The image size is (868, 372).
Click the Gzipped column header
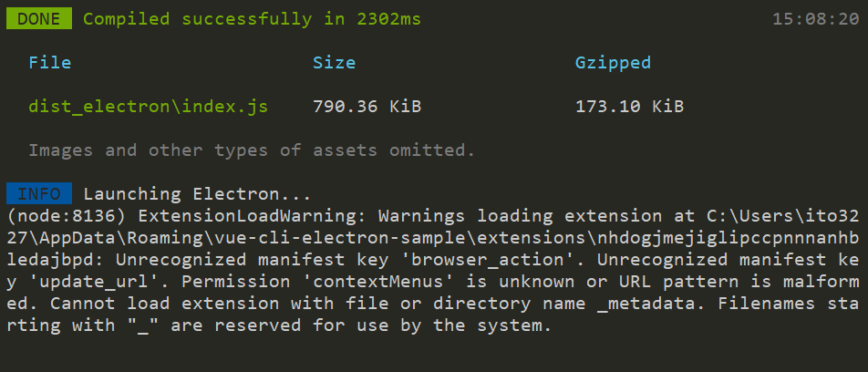coord(613,63)
